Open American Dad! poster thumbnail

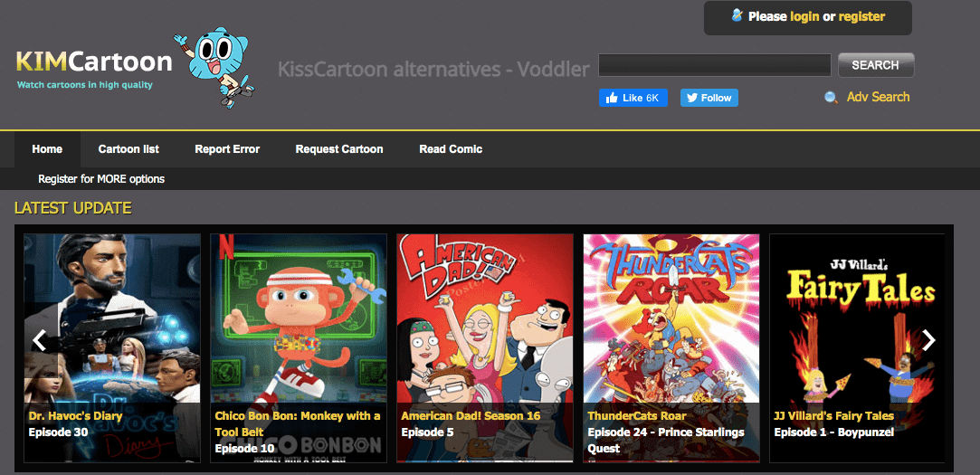(x=485, y=348)
